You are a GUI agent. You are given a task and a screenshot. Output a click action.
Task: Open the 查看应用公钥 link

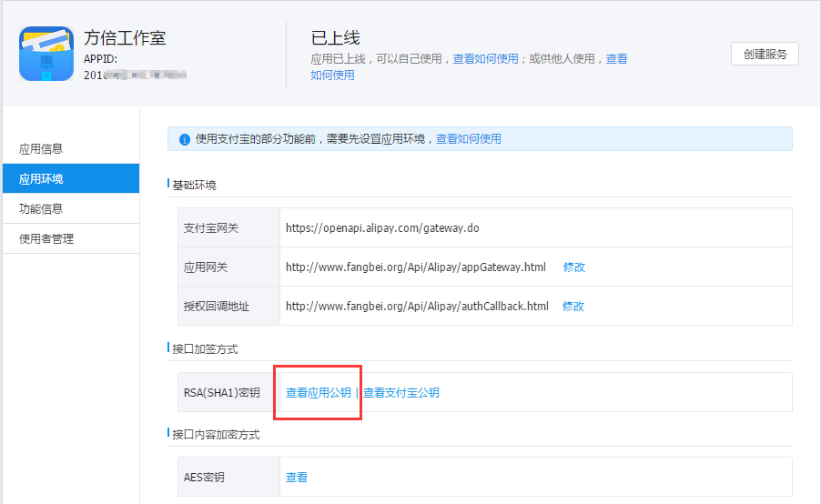click(319, 392)
